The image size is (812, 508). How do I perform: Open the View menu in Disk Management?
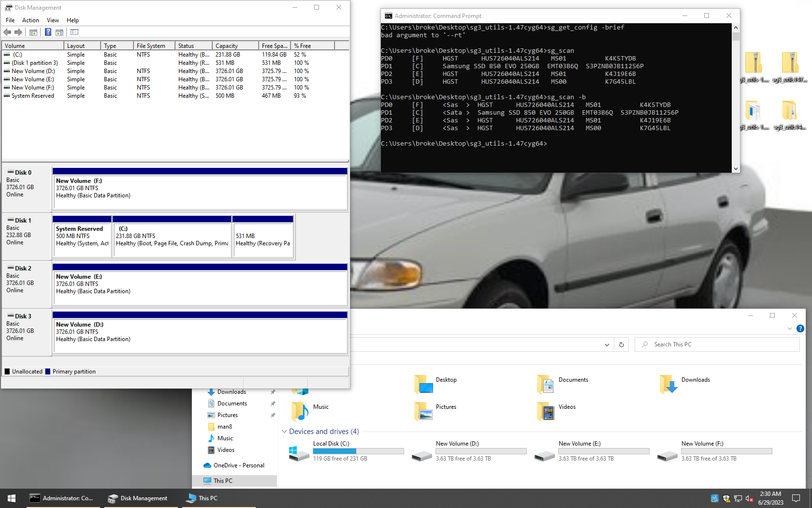pyautogui.click(x=53, y=20)
